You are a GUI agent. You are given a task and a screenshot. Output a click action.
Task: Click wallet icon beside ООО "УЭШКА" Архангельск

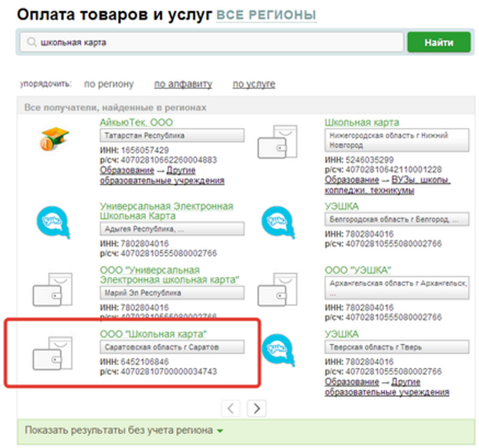pyautogui.click(x=278, y=289)
